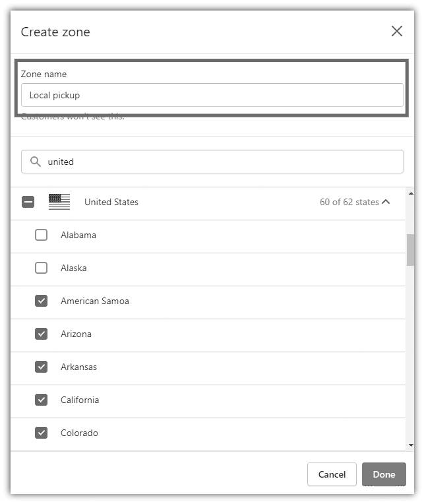Click the Zone name input field

212,95
